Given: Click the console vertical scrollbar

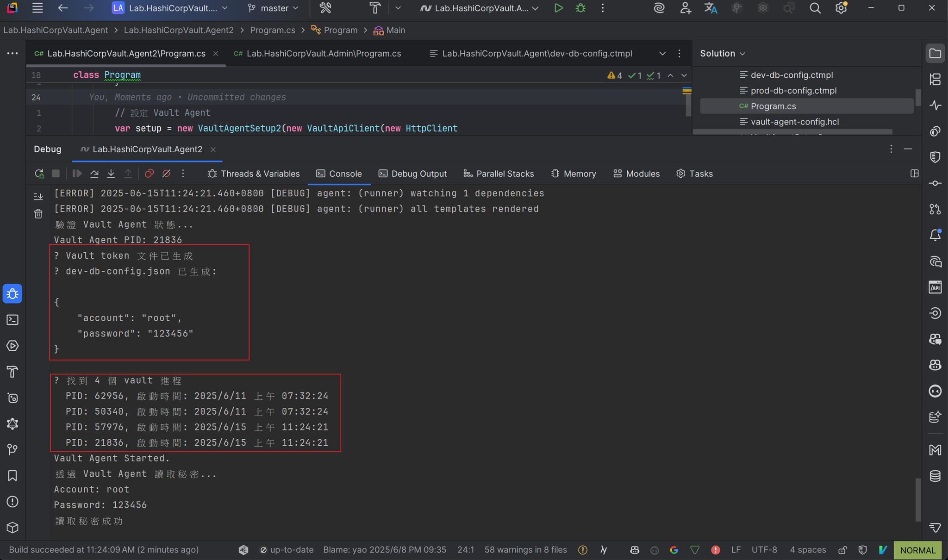Looking at the screenshot, I should (917, 500).
